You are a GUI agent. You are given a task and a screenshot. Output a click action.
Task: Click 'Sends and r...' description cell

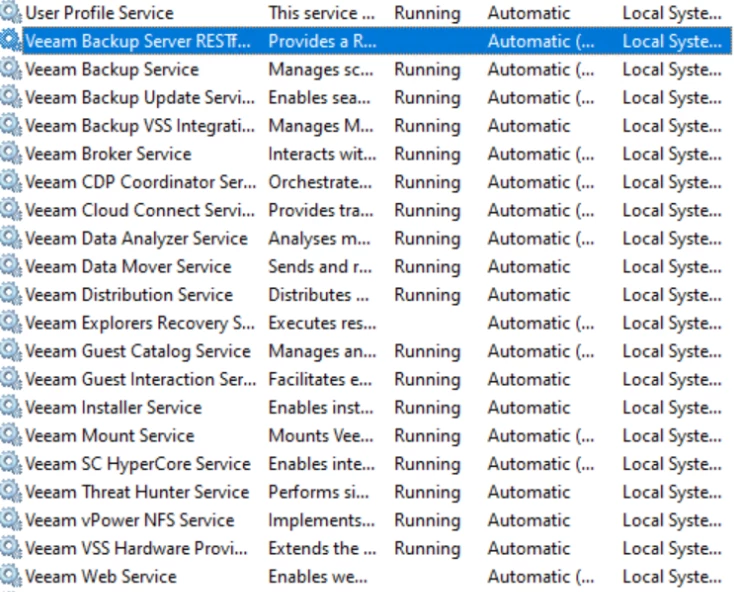(320, 266)
